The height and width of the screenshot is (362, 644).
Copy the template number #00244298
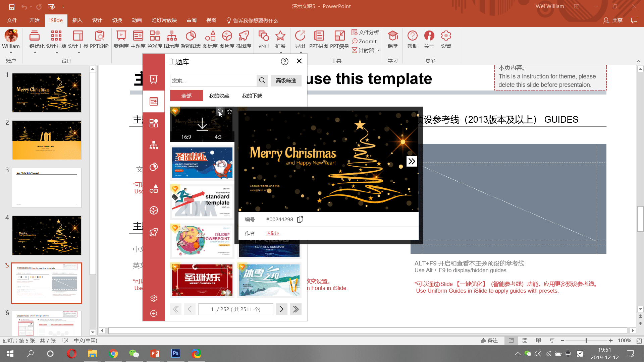[300, 219]
